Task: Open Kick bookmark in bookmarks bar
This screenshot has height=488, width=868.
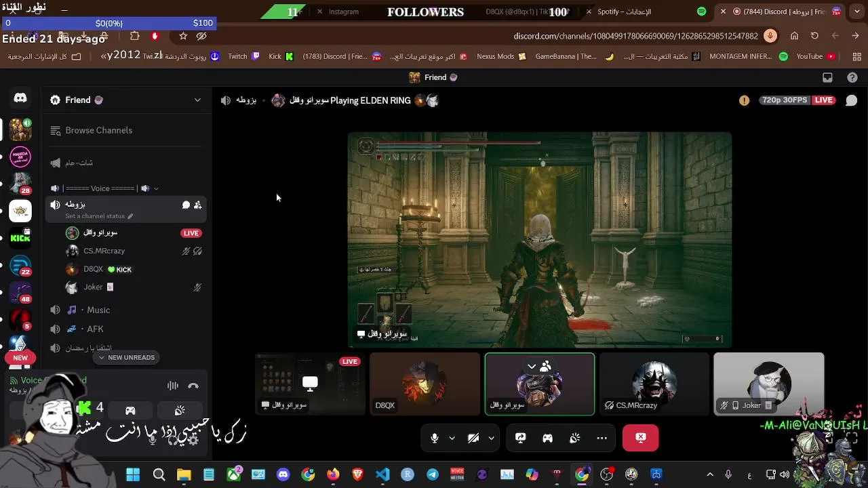Action: tap(281, 56)
